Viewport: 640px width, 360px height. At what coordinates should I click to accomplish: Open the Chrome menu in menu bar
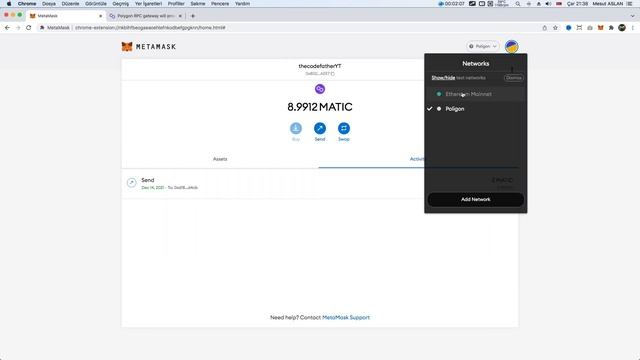(x=27, y=4)
